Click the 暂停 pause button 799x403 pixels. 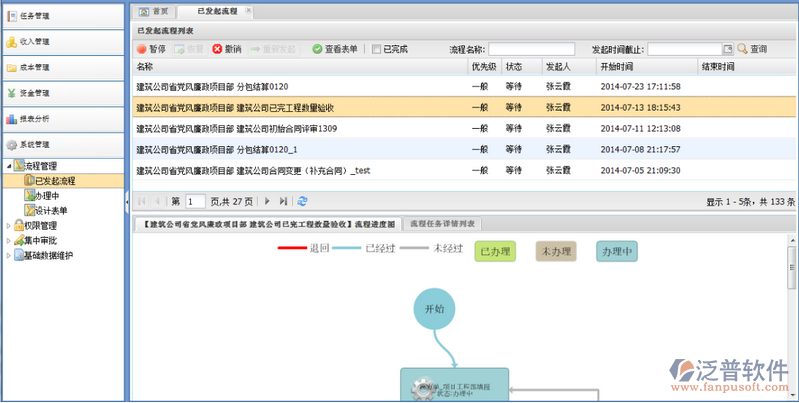tap(151, 49)
